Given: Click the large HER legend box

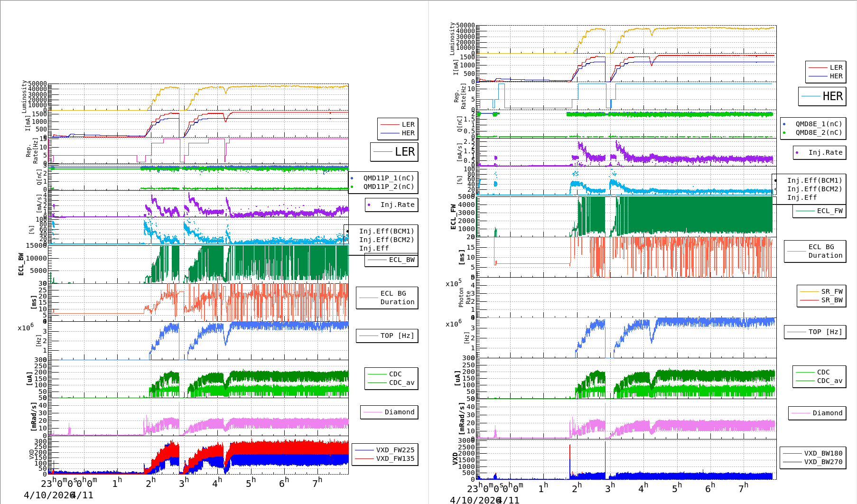Looking at the screenshot, I should (822, 96).
